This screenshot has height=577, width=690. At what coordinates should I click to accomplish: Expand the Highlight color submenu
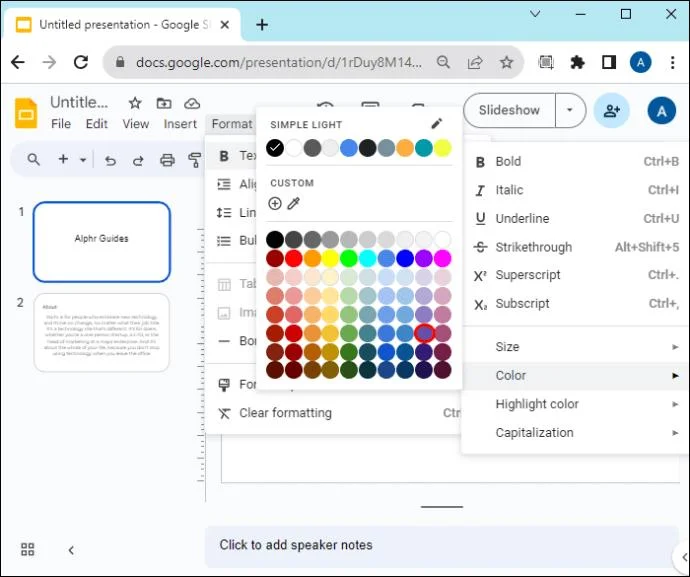576,404
